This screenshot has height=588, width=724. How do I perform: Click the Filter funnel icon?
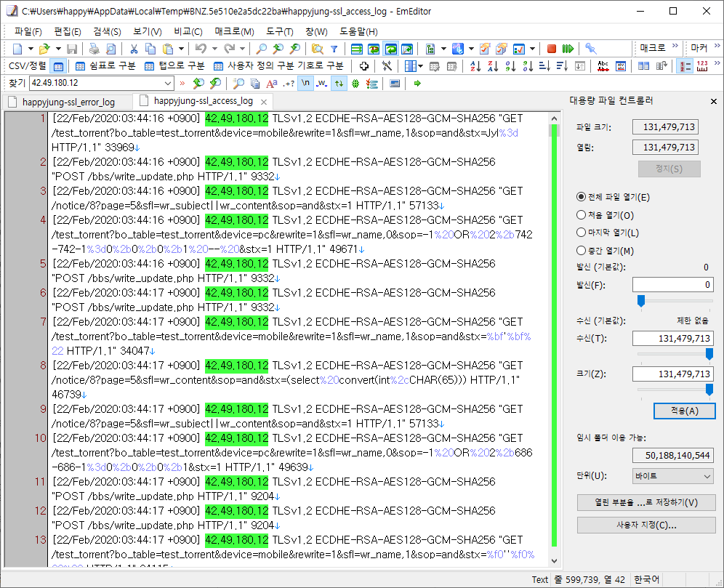(x=334, y=49)
